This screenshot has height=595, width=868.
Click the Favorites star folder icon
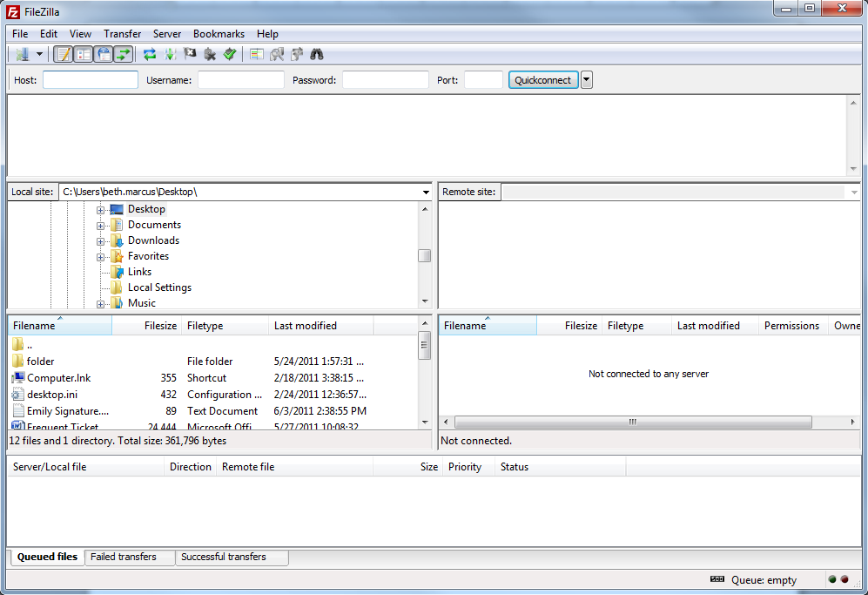click(117, 256)
